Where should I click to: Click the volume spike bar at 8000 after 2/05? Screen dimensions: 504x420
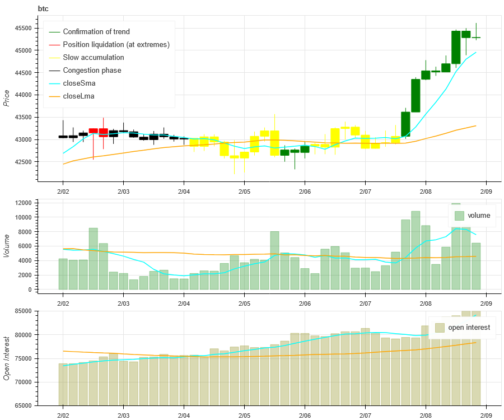coord(274,260)
